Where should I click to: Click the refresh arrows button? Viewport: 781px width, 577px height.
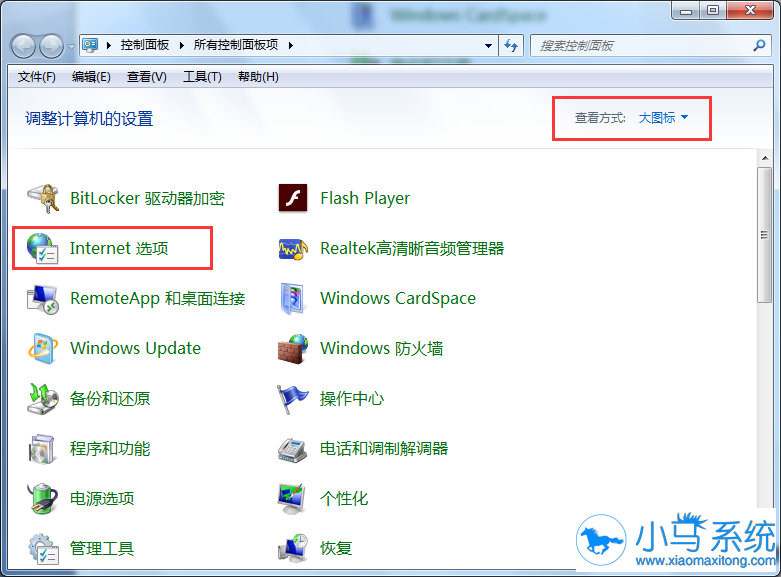click(511, 46)
